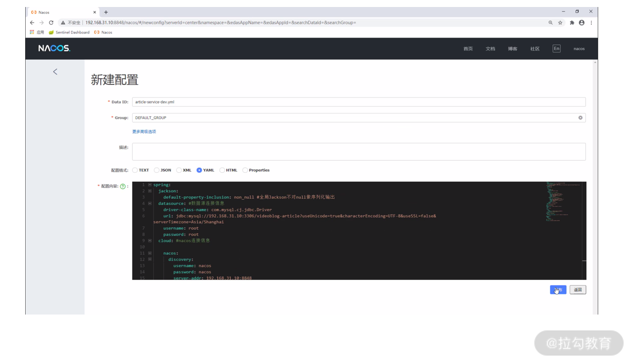This screenshot has height=364, width=632.
Task: Open the Sentinel Dashboard bookmark
Action: (69, 32)
